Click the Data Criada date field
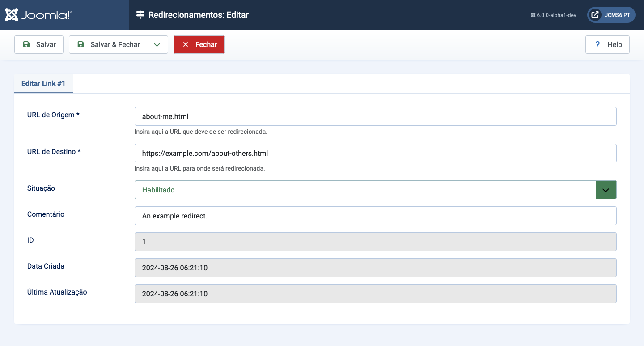Image resolution: width=644 pixels, height=346 pixels. [375, 268]
